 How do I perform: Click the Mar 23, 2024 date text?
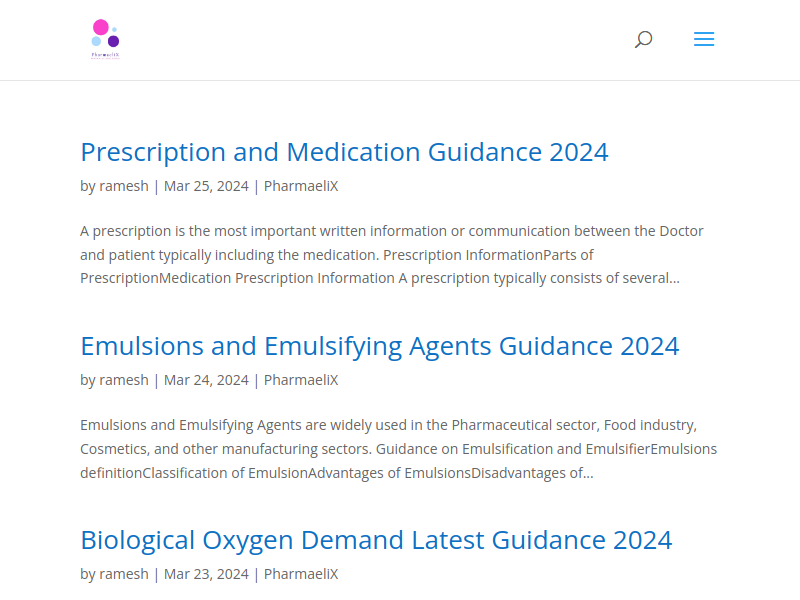(x=206, y=574)
